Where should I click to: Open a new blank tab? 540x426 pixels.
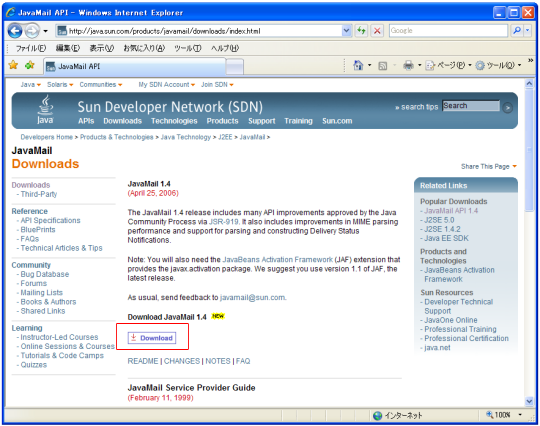pyautogui.click(x=235, y=66)
